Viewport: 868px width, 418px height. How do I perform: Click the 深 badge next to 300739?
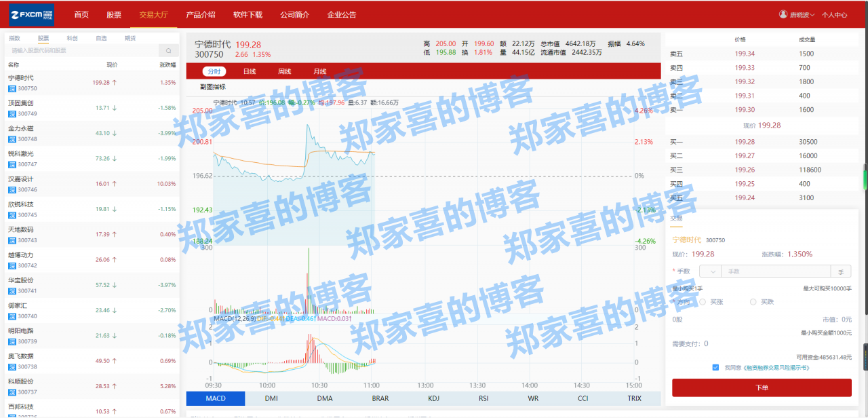tap(12, 341)
